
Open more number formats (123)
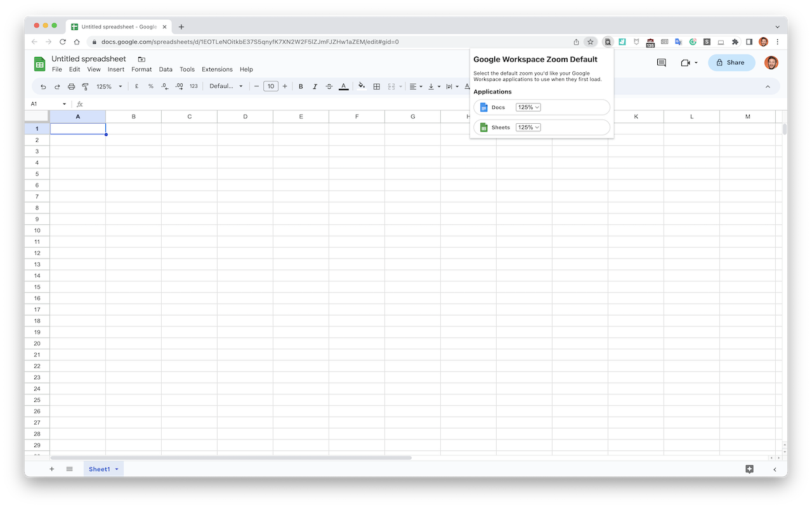pos(193,86)
